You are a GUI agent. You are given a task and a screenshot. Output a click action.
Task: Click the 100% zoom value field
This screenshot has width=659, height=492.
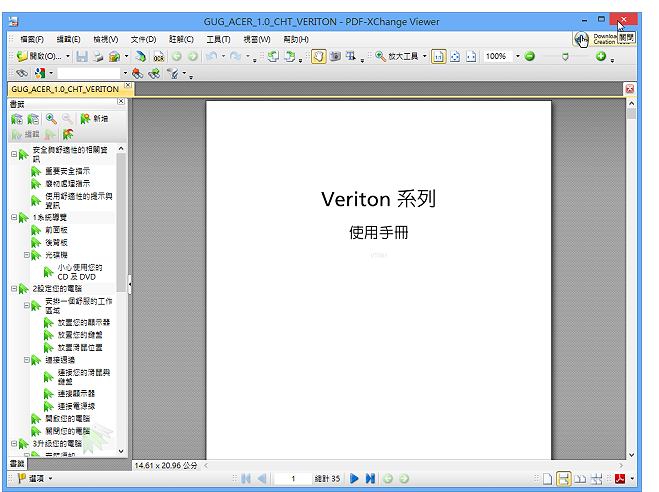(498, 56)
